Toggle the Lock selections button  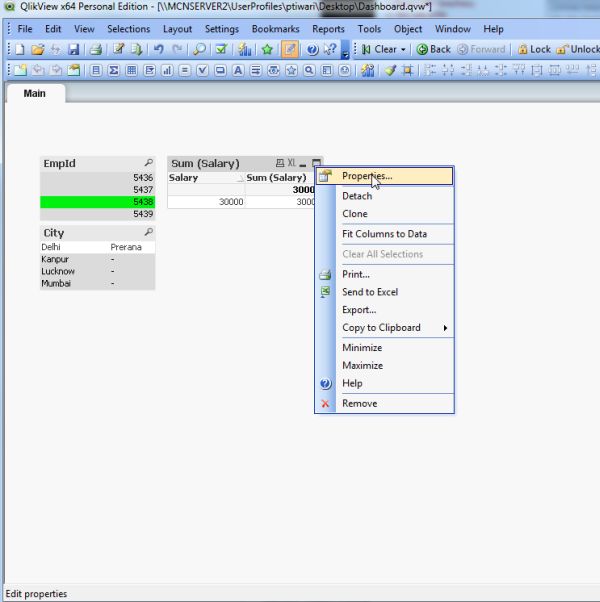534,49
